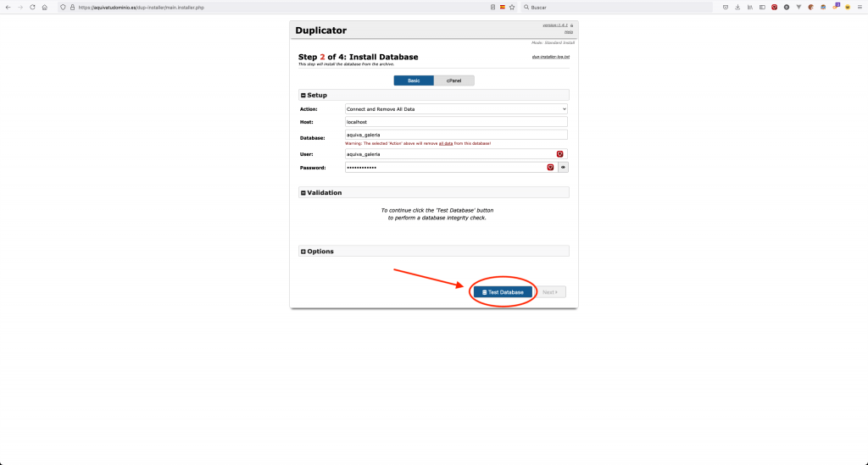Click the version number link

555,25
